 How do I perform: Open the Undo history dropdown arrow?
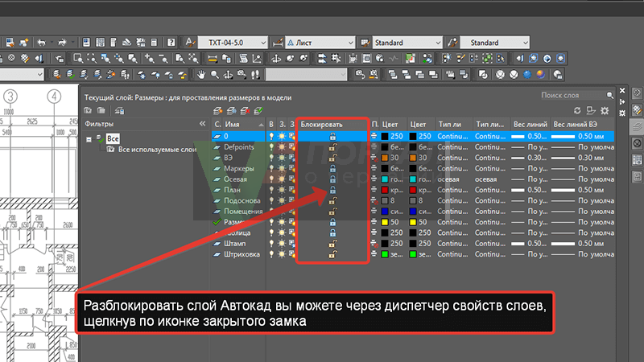click(x=52, y=43)
